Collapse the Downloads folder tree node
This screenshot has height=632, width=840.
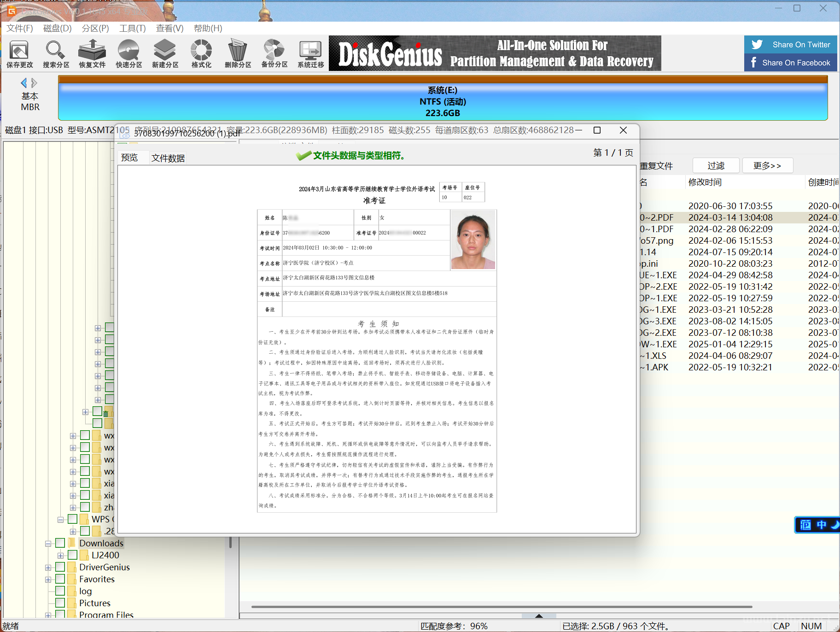48,544
